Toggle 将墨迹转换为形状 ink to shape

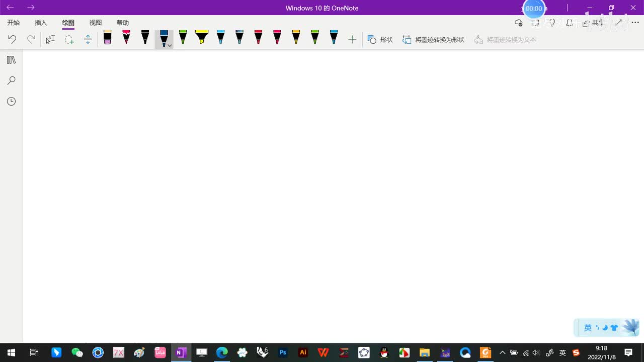pyautogui.click(x=433, y=39)
